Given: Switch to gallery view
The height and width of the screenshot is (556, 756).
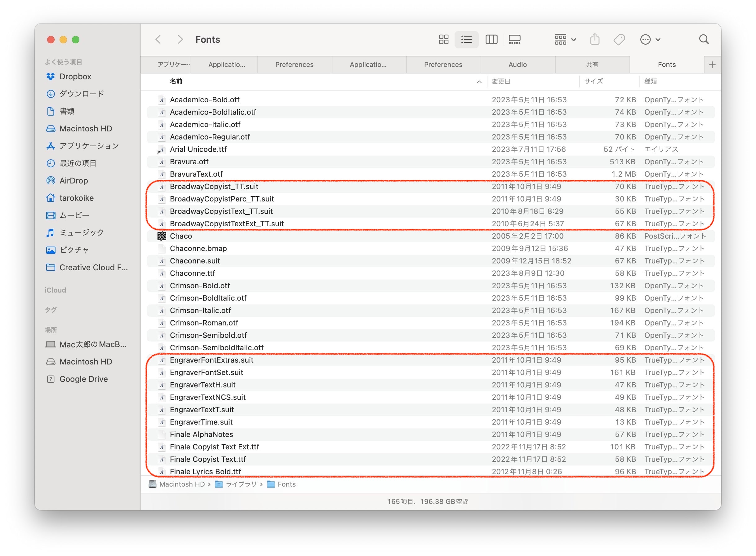Looking at the screenshot, I should click(x=514, y=39).
